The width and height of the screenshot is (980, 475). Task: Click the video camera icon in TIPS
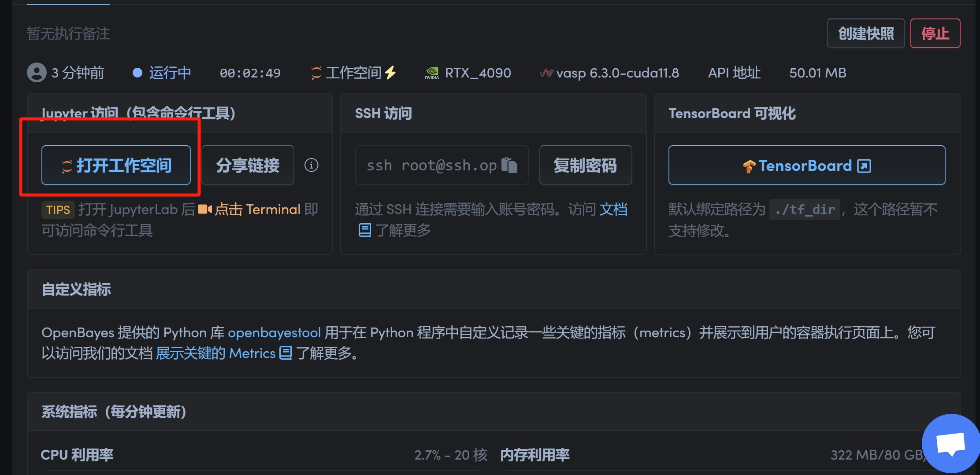tap(204, 209)
